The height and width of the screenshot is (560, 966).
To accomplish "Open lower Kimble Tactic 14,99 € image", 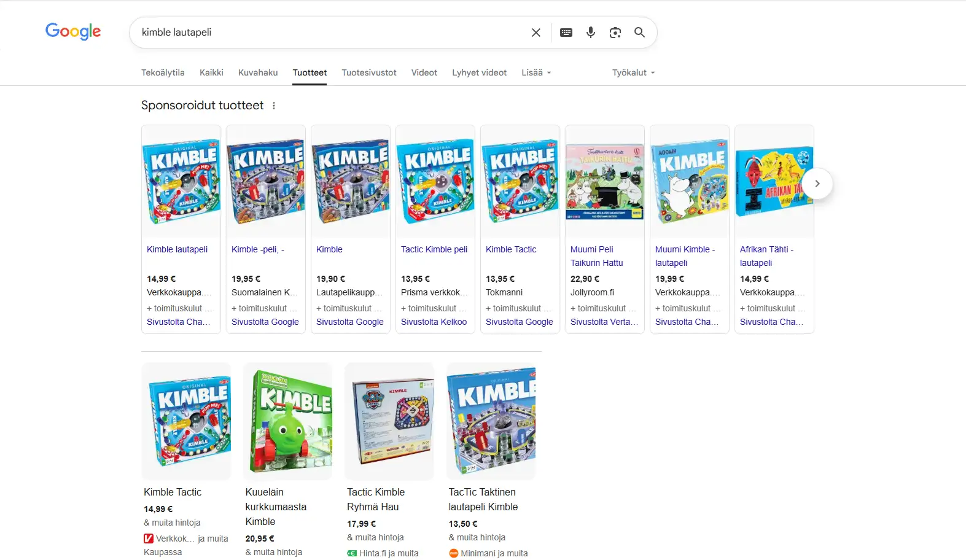I will point(186,421).
